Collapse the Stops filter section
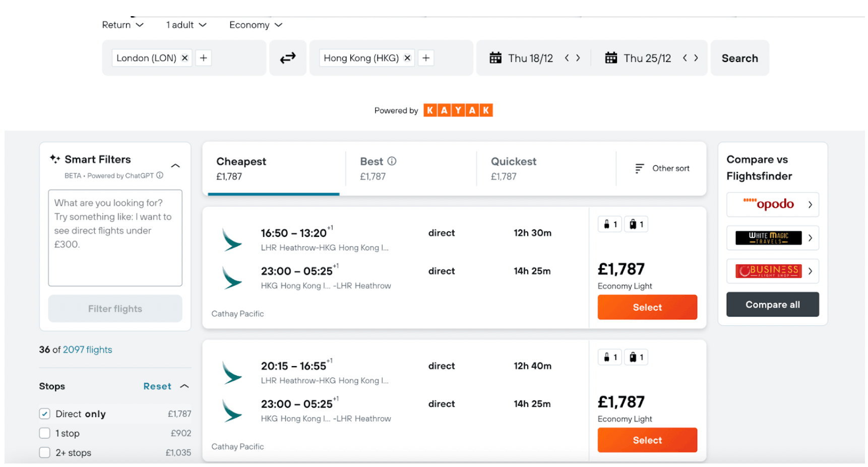 click(185, 386)
